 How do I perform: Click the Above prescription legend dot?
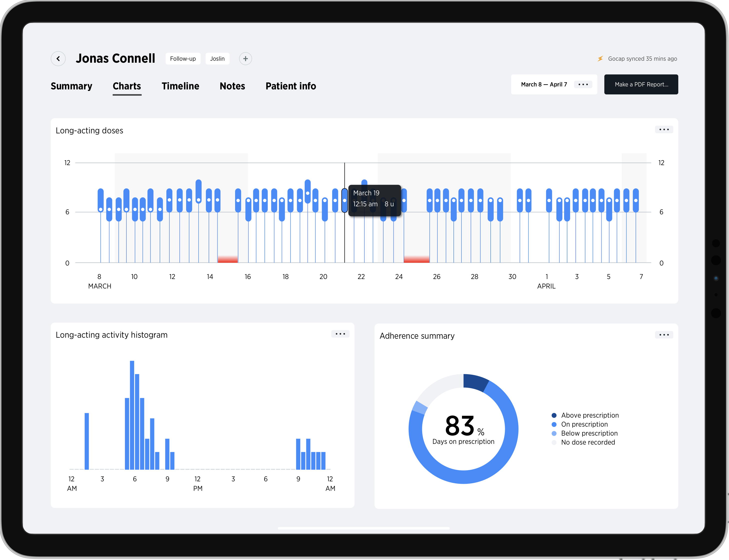coord(554,415)
